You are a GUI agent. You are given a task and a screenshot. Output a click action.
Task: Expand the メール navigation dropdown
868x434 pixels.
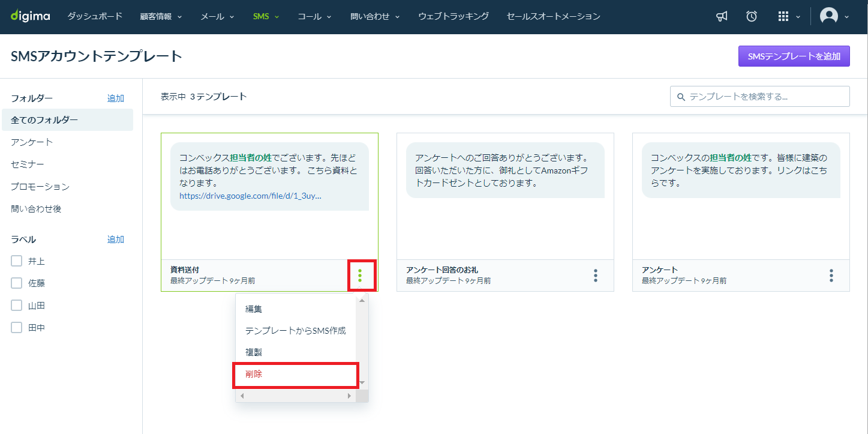pos(218,17)
